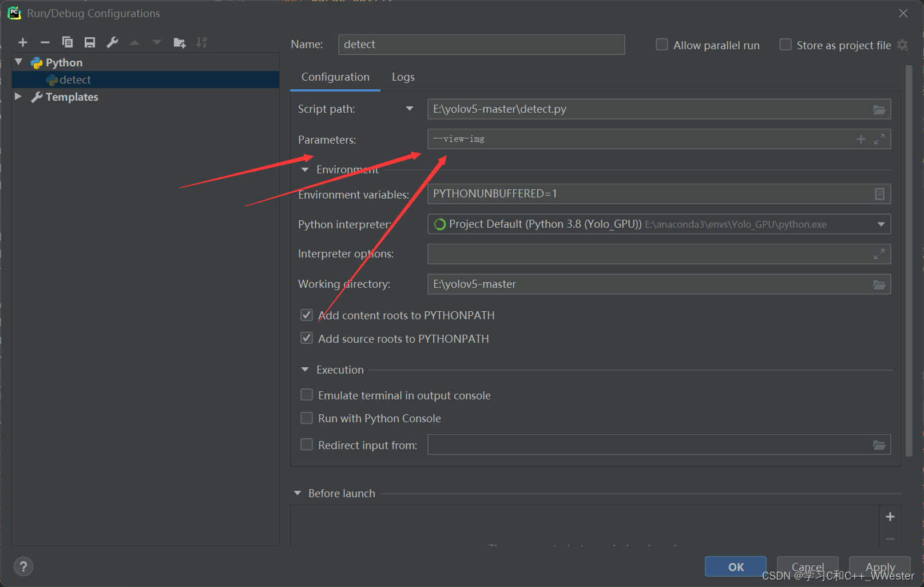The width and height of the screenshot is (924, 587).
Task: Open the Python interpreter dropdown
Action: [881, 224]
